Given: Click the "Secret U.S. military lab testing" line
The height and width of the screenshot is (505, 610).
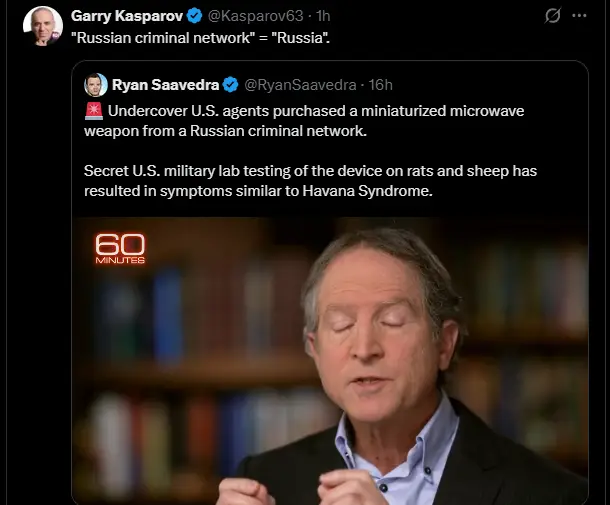Looking at the screenshot, I should (310, 171).
